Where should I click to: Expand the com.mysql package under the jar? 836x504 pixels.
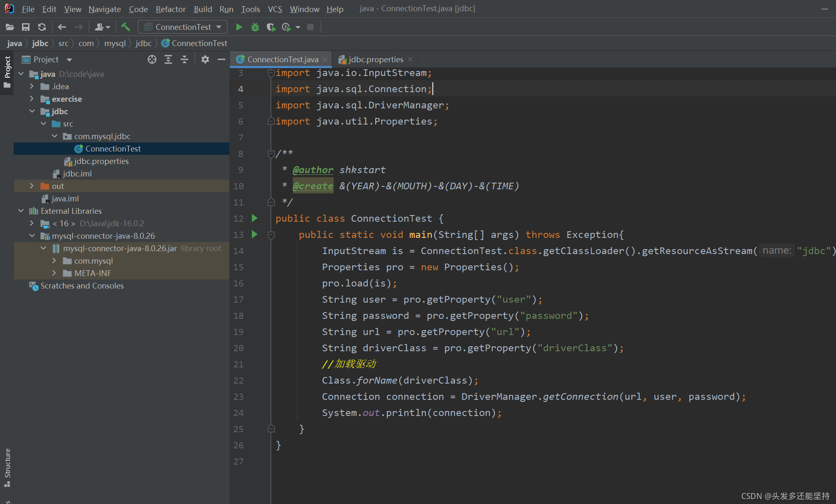pyautogui.click(x=54, y=261)
